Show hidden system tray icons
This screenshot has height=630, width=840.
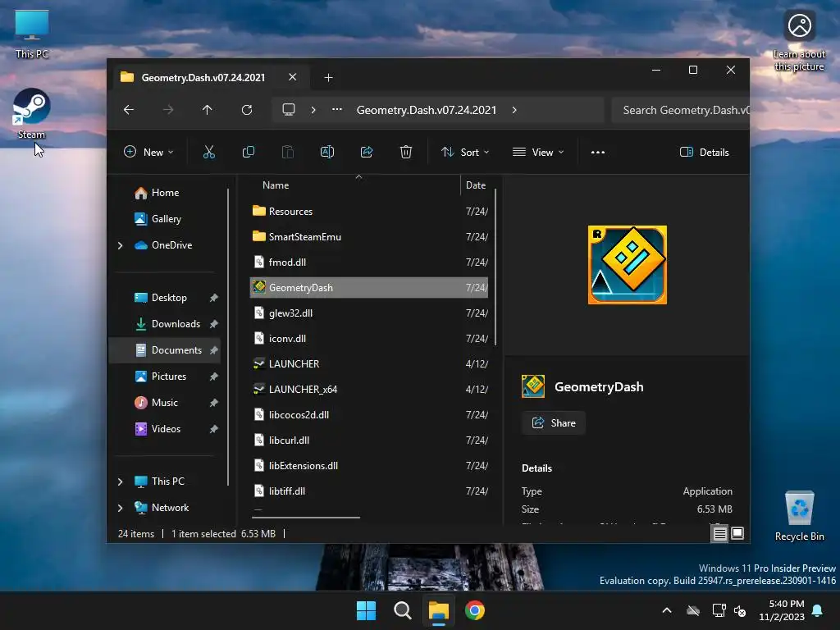[667, 610]
